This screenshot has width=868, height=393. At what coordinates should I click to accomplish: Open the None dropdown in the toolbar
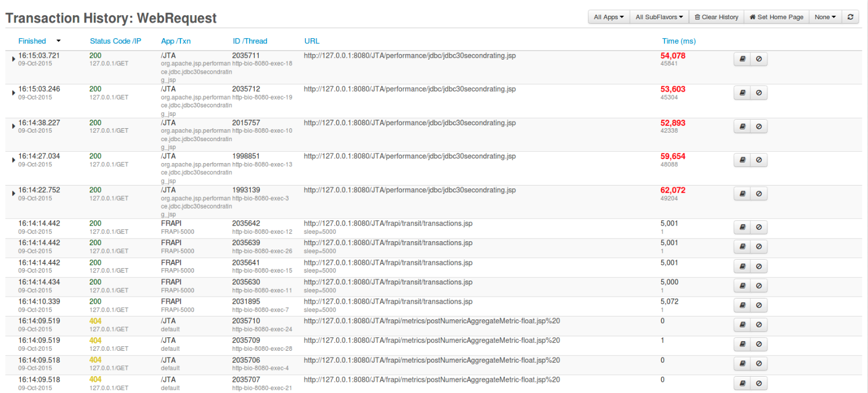(825, 17)
